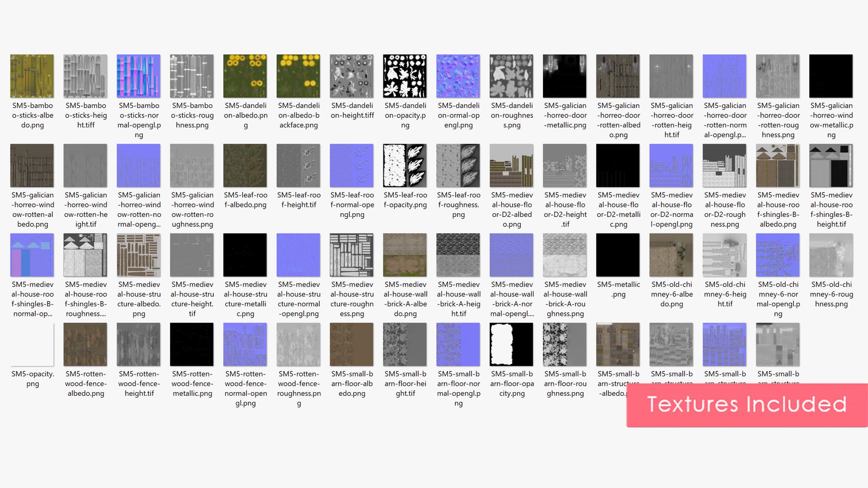The width and height of the screenshot is (868, 488).
Task: Click SM5-medieval-house-roof-shingles-B-albedo.png icon
Action: pos(778,165)
